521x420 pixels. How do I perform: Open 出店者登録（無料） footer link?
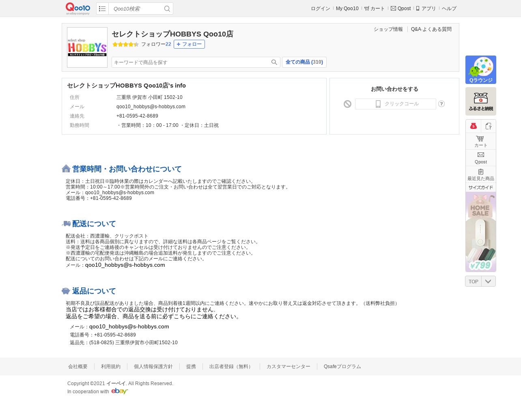pyautogui.click(x=231, y=366)
